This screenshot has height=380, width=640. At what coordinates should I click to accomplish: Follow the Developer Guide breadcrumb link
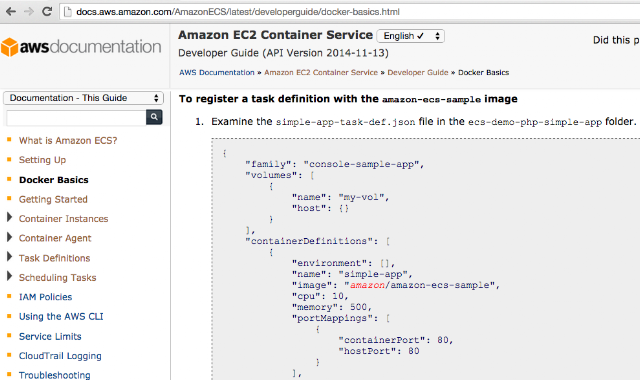coord(418,73)
